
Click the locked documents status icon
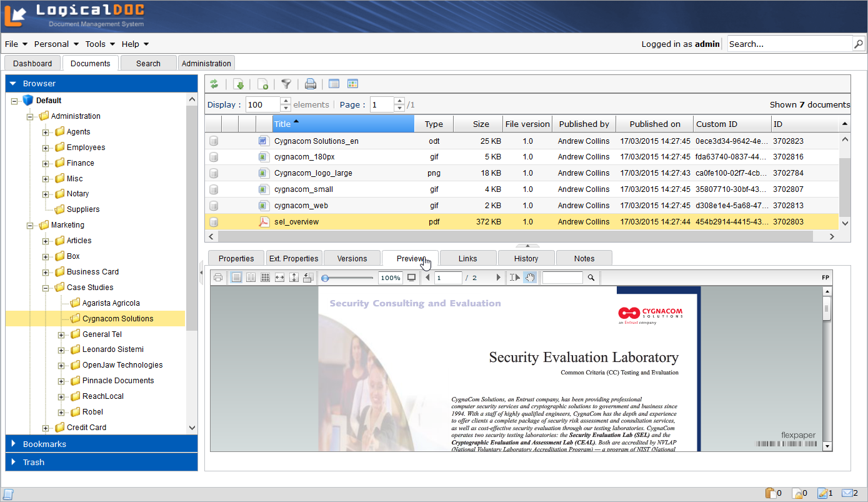pos(797,493)
